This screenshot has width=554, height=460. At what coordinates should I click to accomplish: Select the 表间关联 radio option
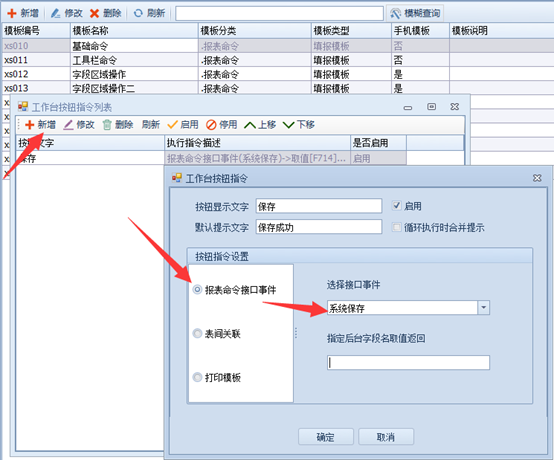[x=197, y=333]
